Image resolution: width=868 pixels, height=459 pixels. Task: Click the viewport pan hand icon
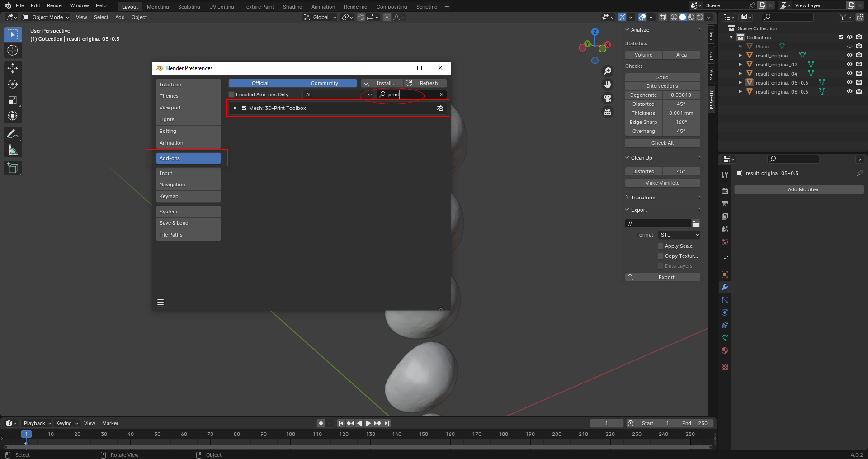pos(608,85)
